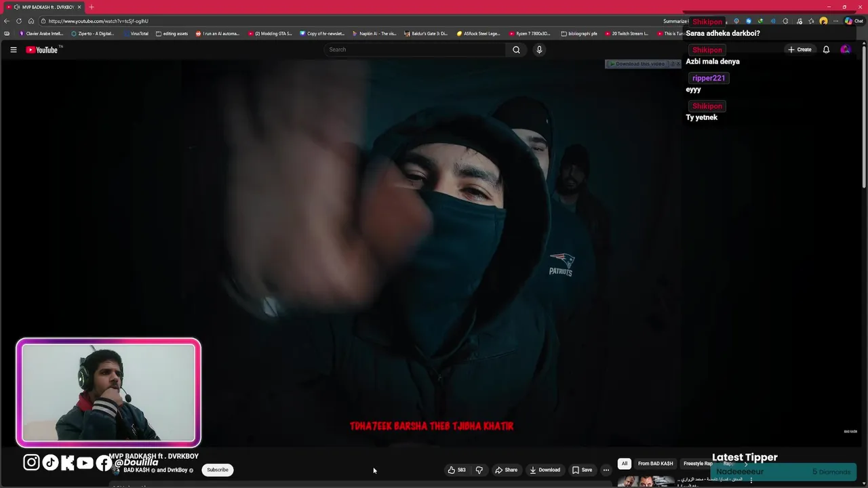Viewport: 868px width, 488px height.
Task: Click the Share button
Action: [506, 470]
